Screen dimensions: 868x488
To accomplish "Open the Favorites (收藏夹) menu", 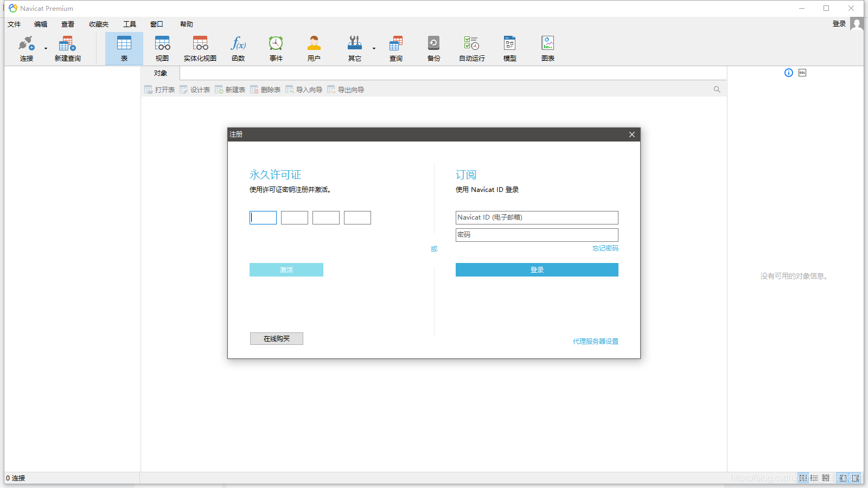I will tap(99, 24).
